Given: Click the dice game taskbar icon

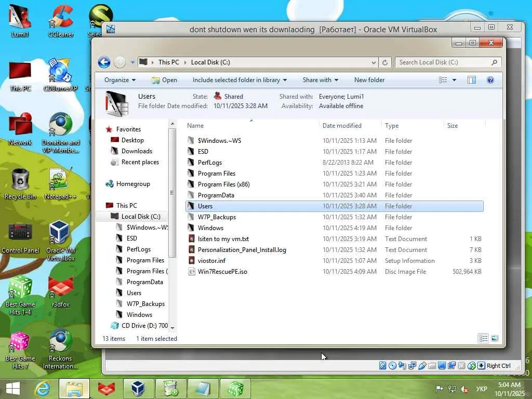Looking at the screenshot, I should point(235,389).
